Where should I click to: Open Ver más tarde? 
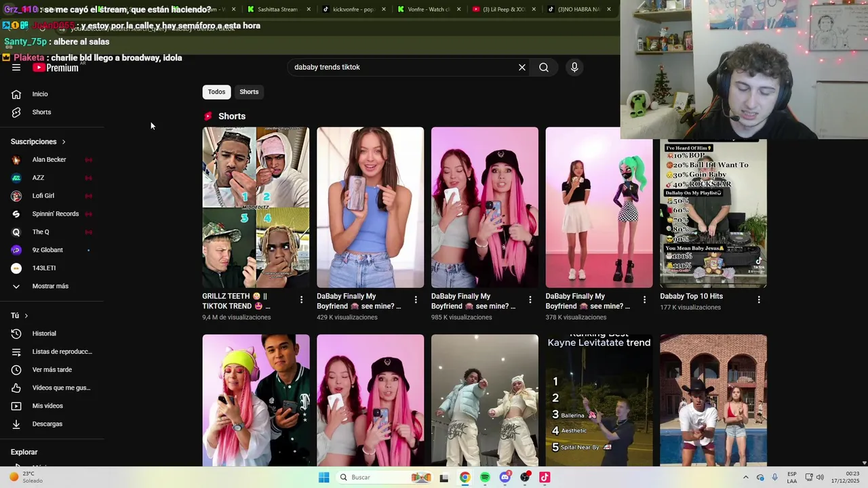pos(52,369)
